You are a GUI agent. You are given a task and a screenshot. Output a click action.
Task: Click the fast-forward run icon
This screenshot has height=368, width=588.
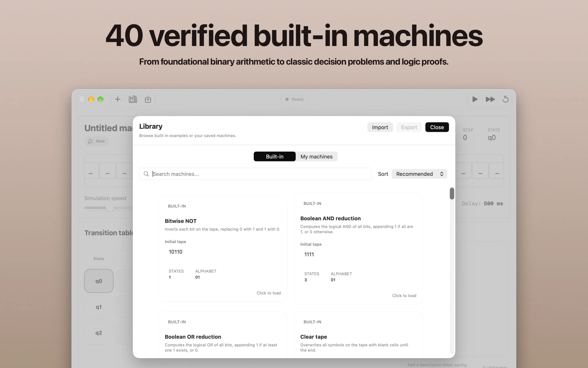490,99
